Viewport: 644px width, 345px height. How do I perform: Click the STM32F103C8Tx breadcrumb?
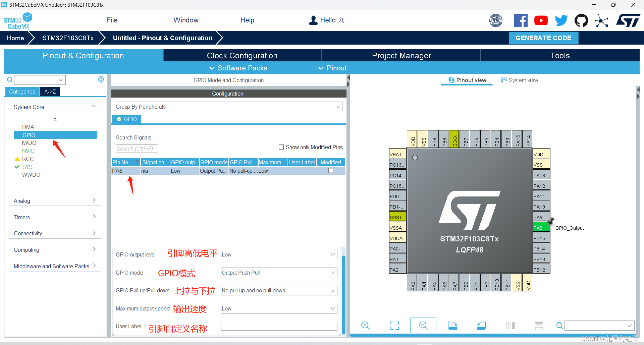pyautogui.click(x=68, y=38)
